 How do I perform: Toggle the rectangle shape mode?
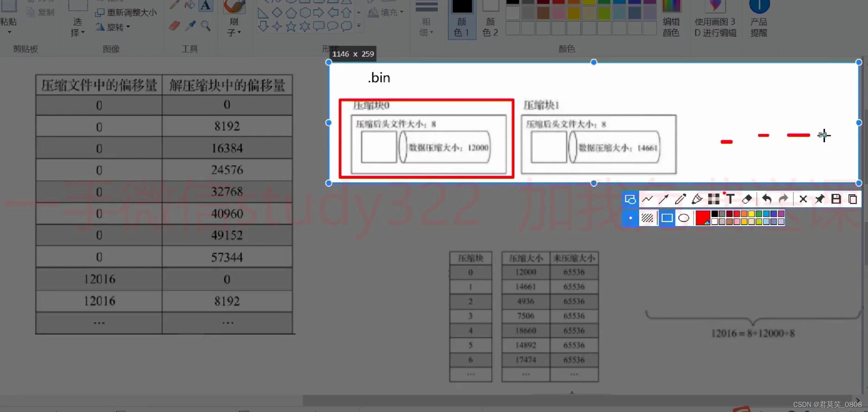[667, 218]
